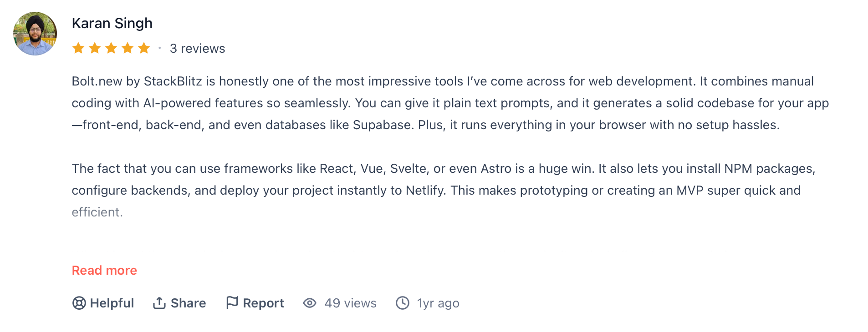This screenshot has width=868, height=332.
Task: Open Karan Singh's profile avatar
Action: point(35,34)
